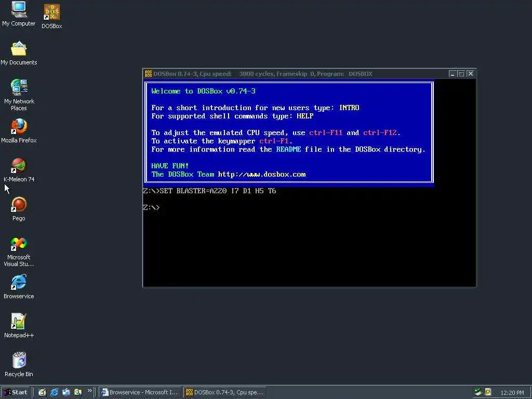Click the HELP keyword in DOSBox banner

point(305,116)
